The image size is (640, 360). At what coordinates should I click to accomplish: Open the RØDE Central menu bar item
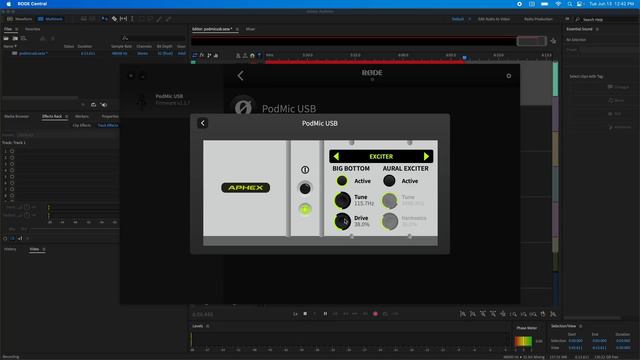point(32,4)
